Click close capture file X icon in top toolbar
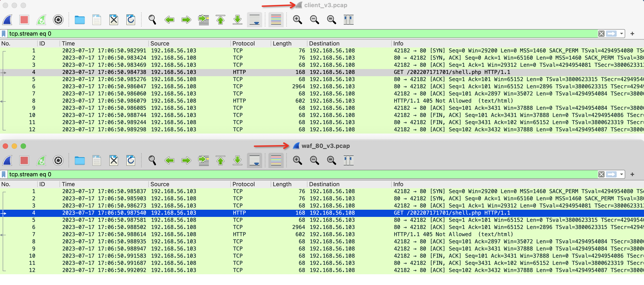The height and width of the screenshot is (285, 644). pos(114,20)
